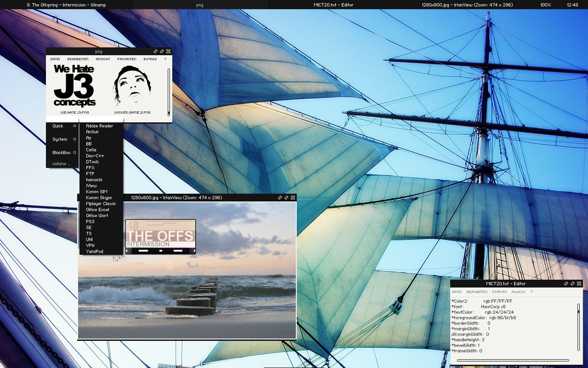Click the *marginWidth: 1 line in Editor

471,329
